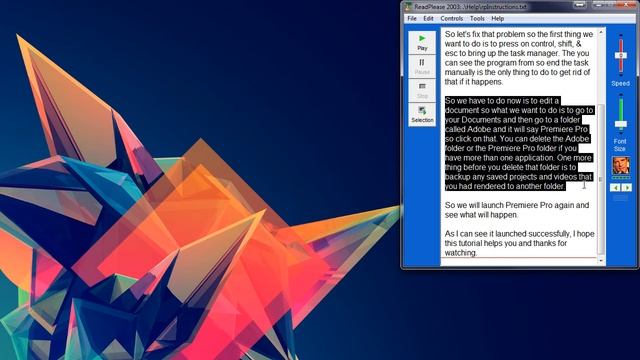Click the line 'this tutorial helps you and thanks for'
The image size is (640, 360).
[506, 243]
